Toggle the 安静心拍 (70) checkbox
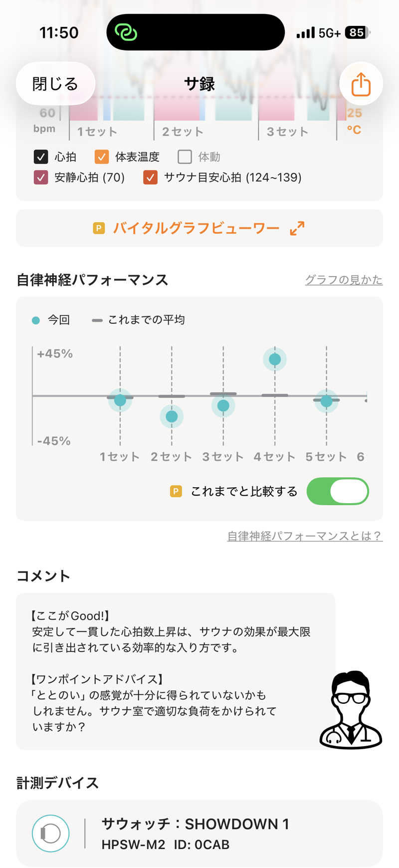The width and height of the screenshot is (399, 868). pyautogui.click(x=41, y=177)
